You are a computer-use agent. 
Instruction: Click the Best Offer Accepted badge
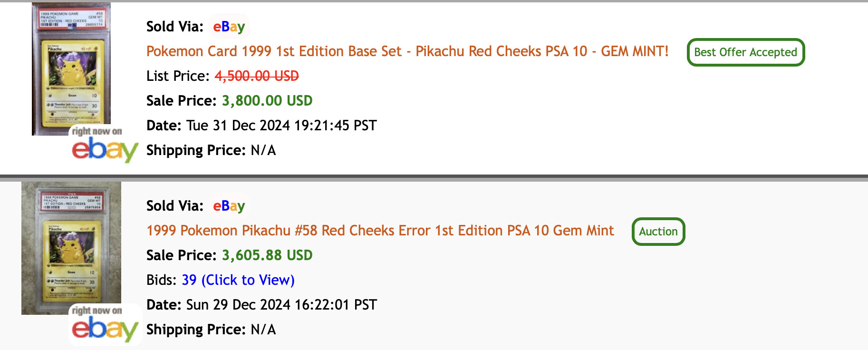coord(745,52)
